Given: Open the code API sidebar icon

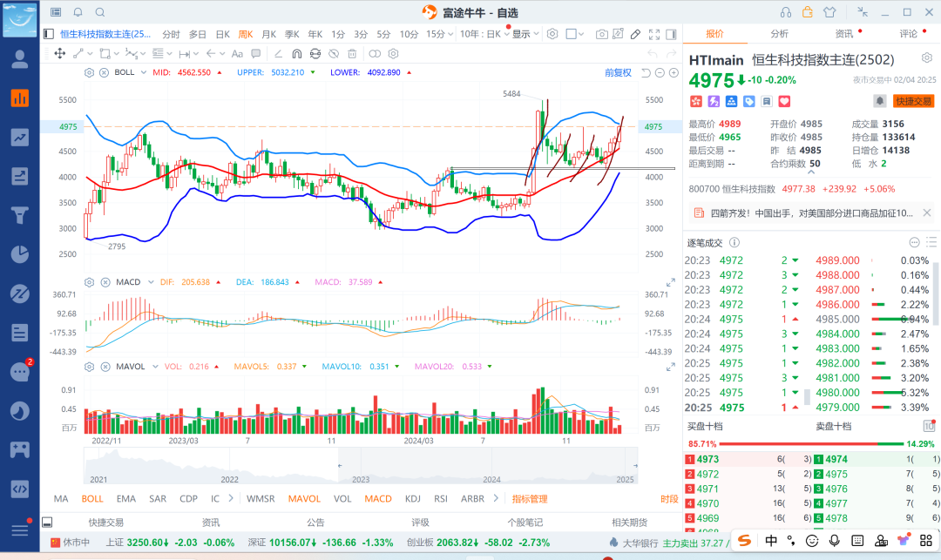Looking at the screenshot, I should tap(20, 489).
